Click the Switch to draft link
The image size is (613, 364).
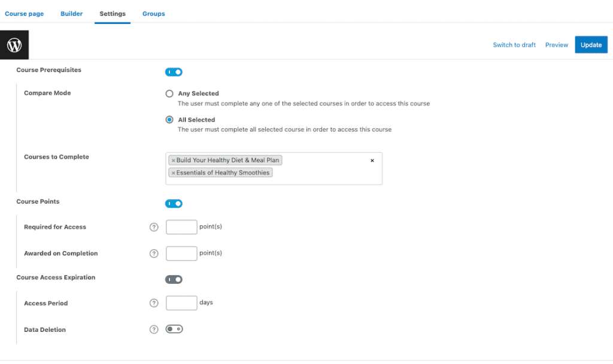tap(514, 44)
